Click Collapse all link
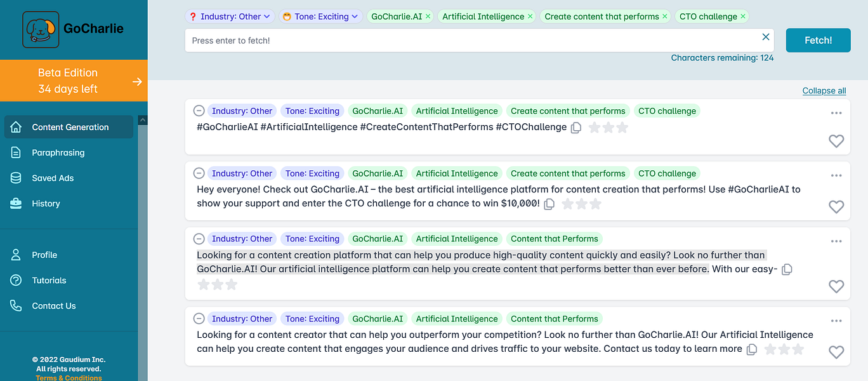 pos(824,91)
